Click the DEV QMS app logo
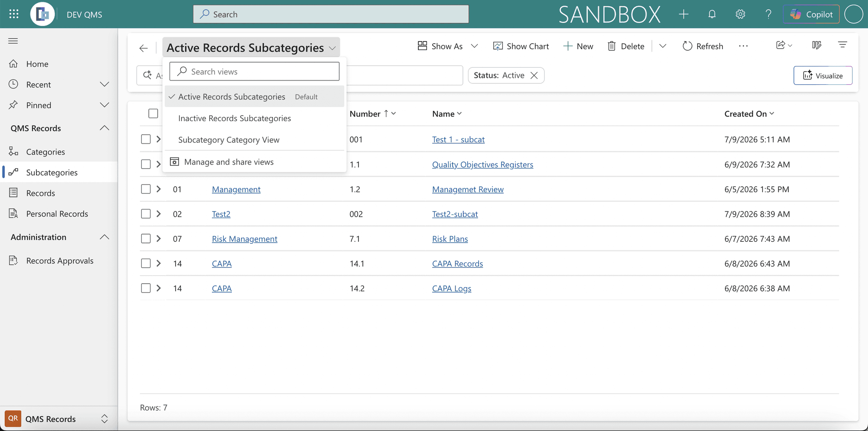The width and height of the screenshot is (868, 431). click(x=42, y=14)
